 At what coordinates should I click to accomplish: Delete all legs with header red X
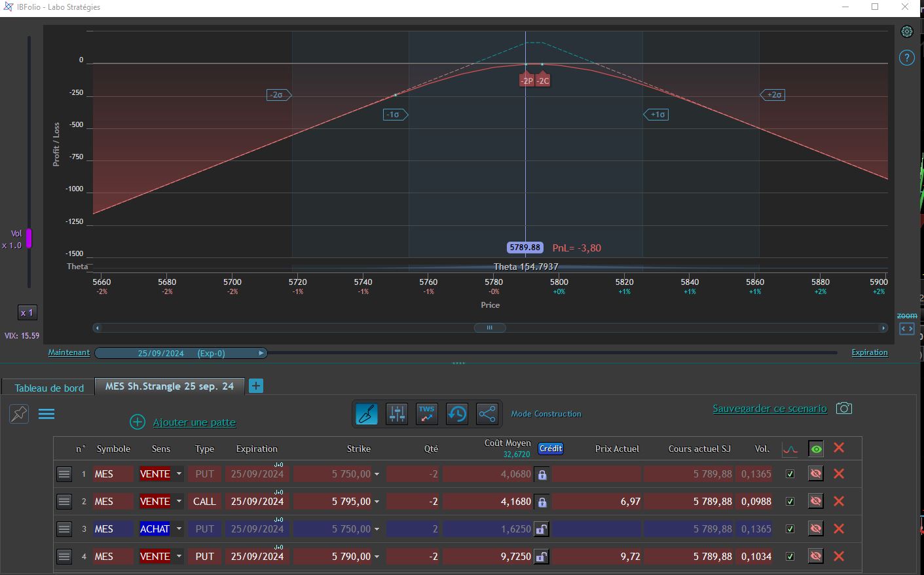click(x=839, y=448)
